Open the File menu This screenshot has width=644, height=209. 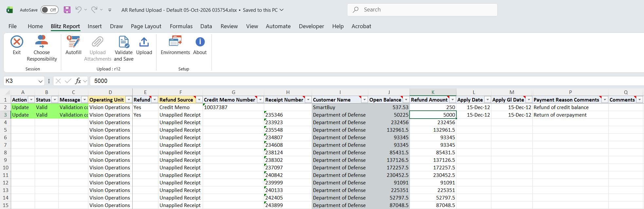click(12, 26)
